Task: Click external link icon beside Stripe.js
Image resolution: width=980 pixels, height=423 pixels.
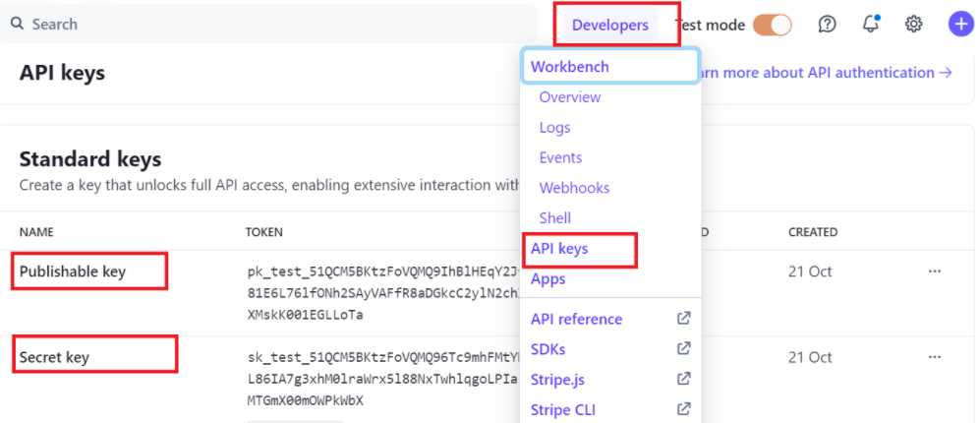Action: (x=684, y=379)
